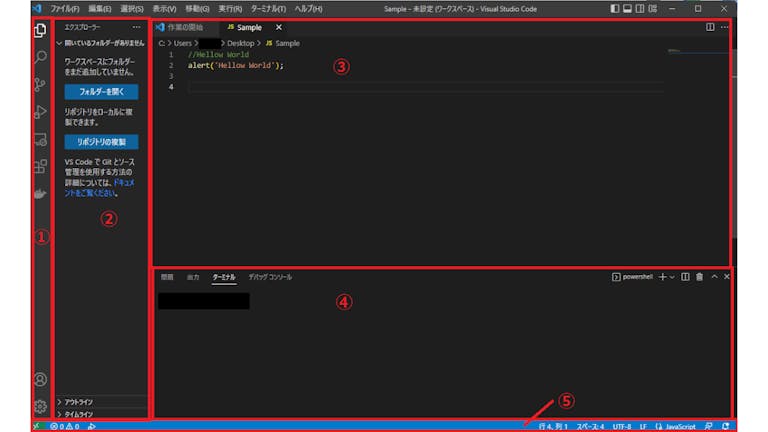Open the Extensions view icon
Screen dimensions: 768x432
(40, 166)
